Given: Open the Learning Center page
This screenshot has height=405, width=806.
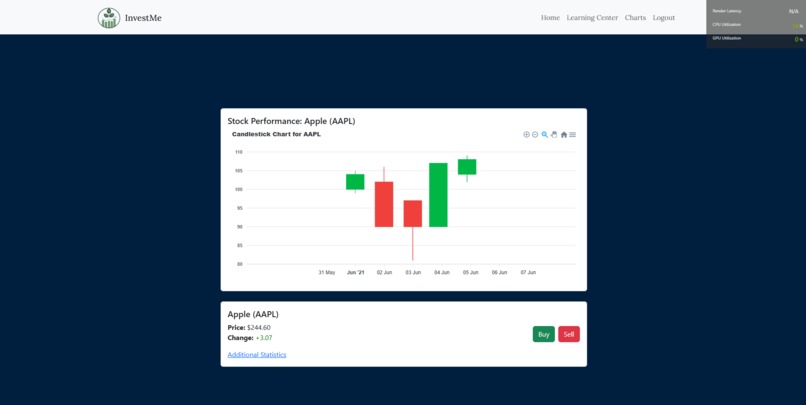Looking at the screenshot, I should 592,17.
